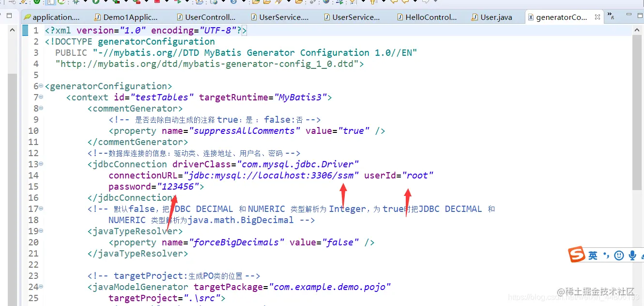The image size is (644, 306).
Task: Place cursor in "jdbc:mysql://localhost:3306/ssm" URL value
Action: 271,176
